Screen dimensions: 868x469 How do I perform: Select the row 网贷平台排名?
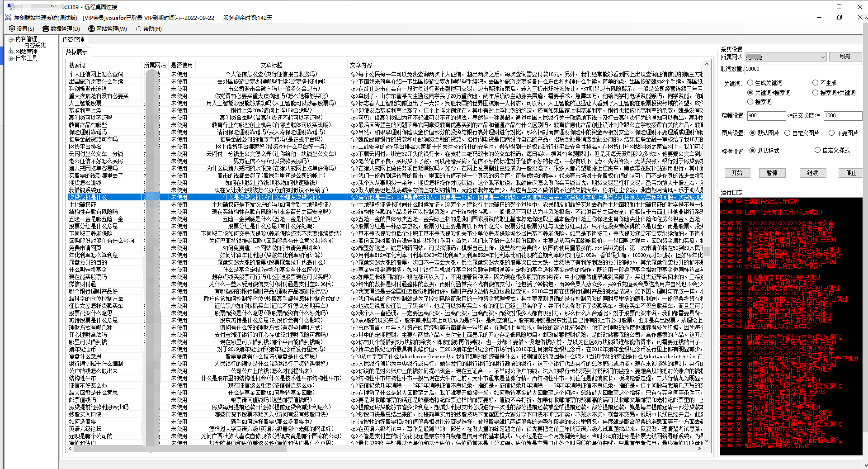tap(384, 147)
